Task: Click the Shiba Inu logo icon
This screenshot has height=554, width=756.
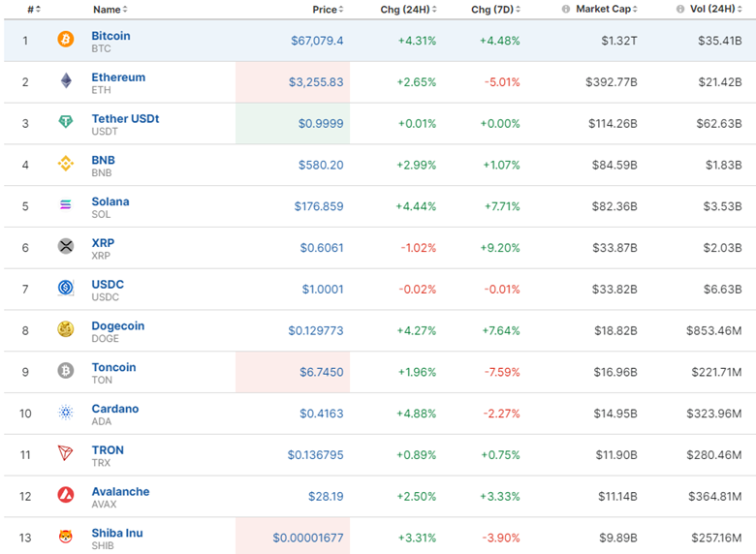Action: coord(66,537)
